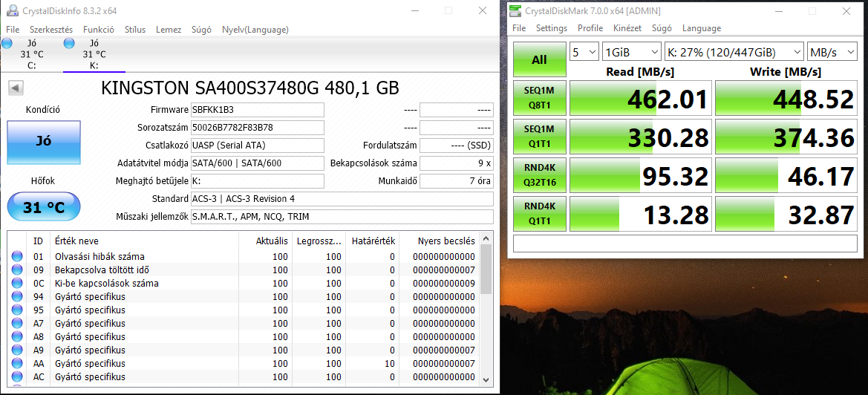This screenshot has width=868, height=395.
Task: Run the SEQ1M Q1T1 test
Action: coord(539,136)
